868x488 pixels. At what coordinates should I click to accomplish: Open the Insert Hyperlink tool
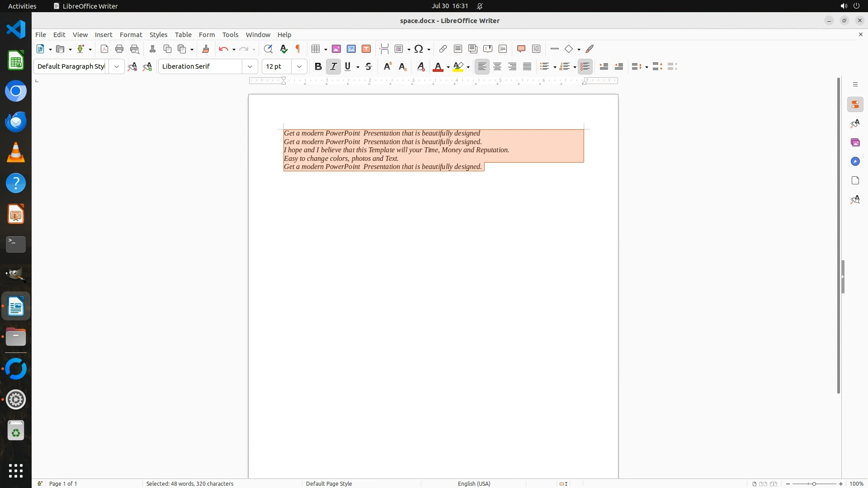coord(443,49)
